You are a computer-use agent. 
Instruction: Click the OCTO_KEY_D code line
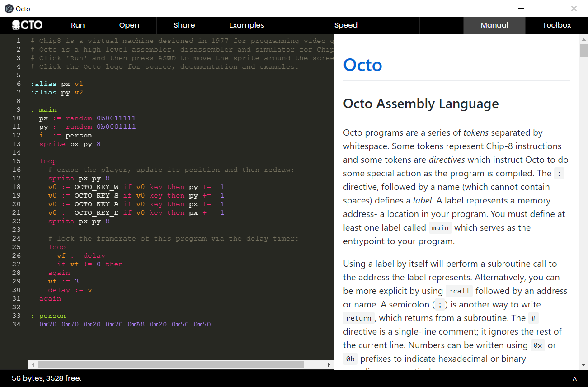(x=136, y=212)
